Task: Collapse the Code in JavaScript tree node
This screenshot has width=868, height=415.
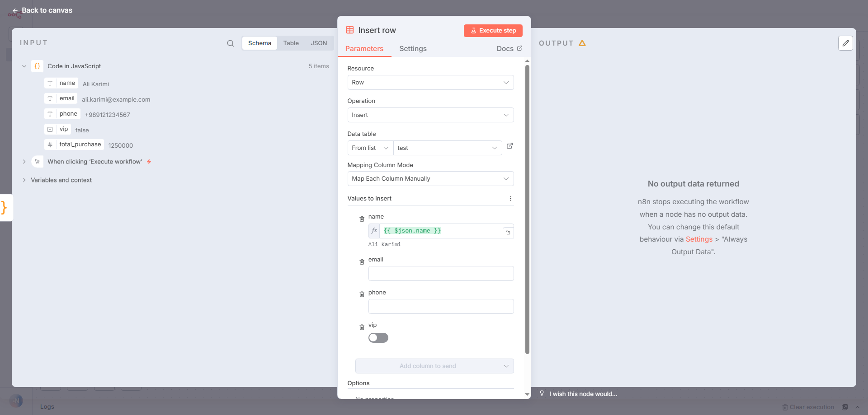Action: pos(24,66)
